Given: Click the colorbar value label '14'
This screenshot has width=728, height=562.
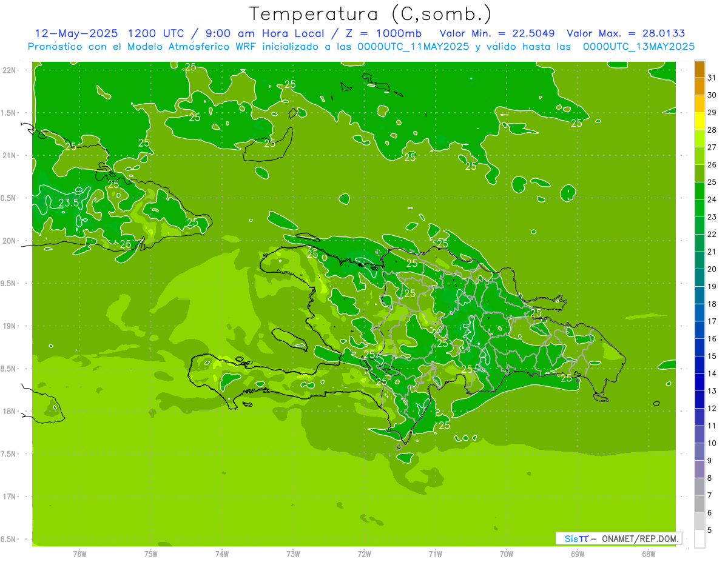Looking at the screenshot, I should click(712, 373).
